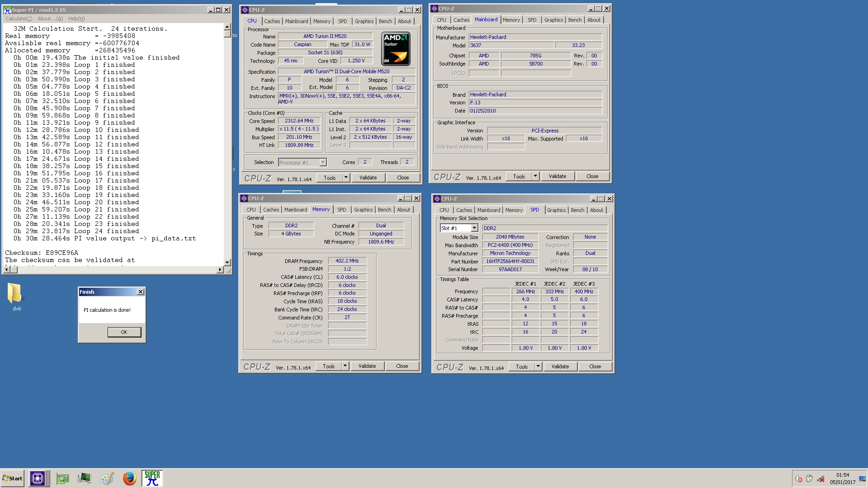Click the DRAM Frequency value 402.2 MHz
Image resolution: width=868 pixels, height=488 pixels.
[347, 261]
